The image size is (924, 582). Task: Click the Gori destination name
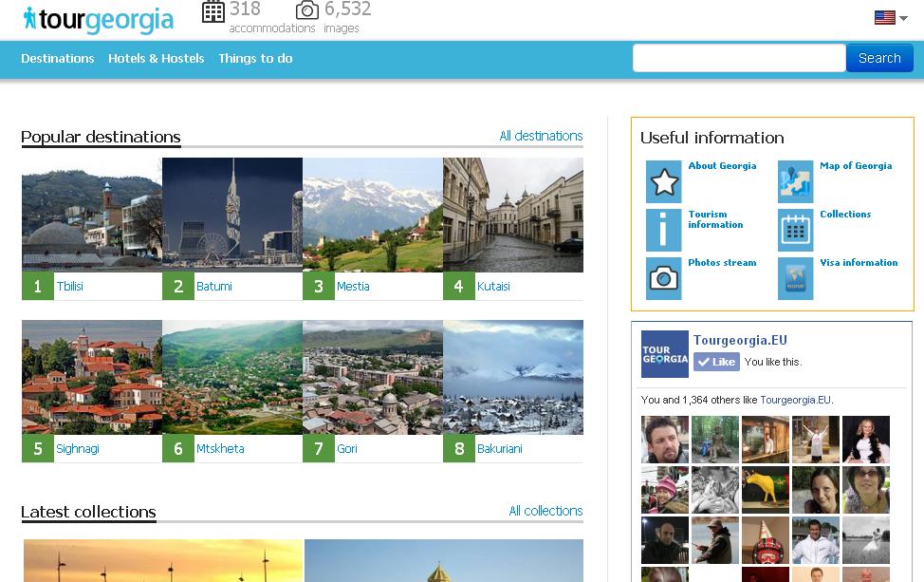[x=347, y=449]
